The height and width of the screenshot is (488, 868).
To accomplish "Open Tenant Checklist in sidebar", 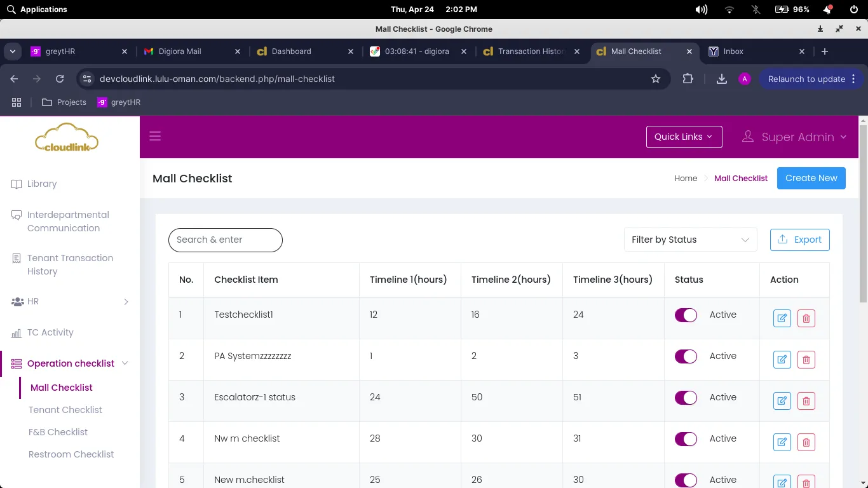I will click(65, 410).
